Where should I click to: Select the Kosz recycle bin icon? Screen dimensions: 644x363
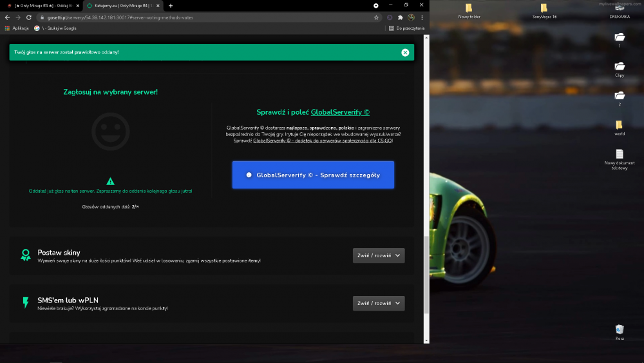tap(620, 332)
